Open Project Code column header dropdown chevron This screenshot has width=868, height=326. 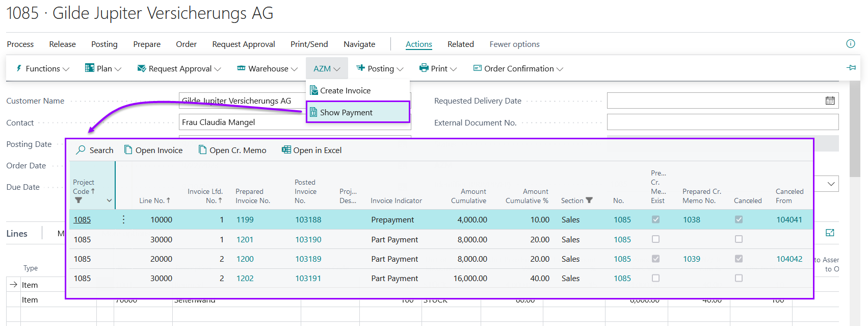click(109, 200)
